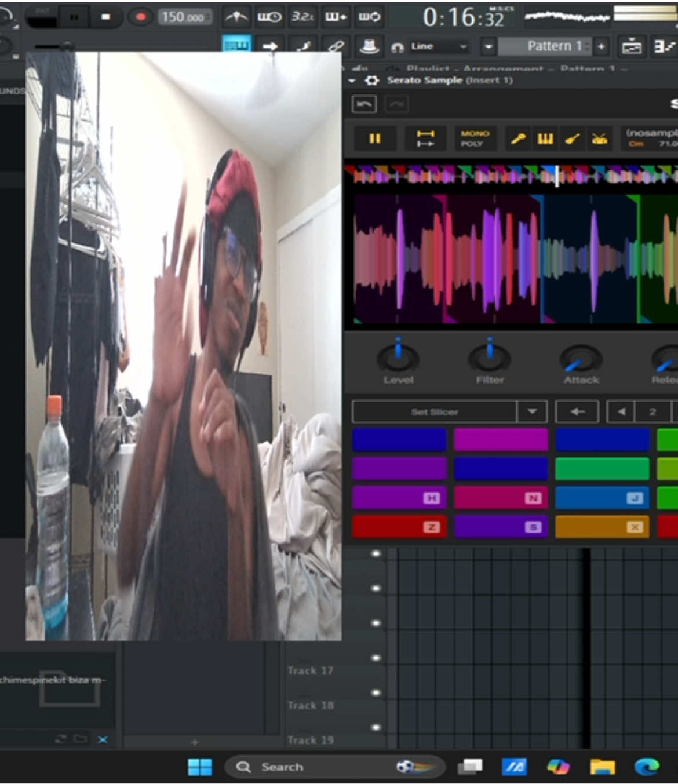Select the Serato keyboard mode icon

pyautogui.click(x=545, y=138)
